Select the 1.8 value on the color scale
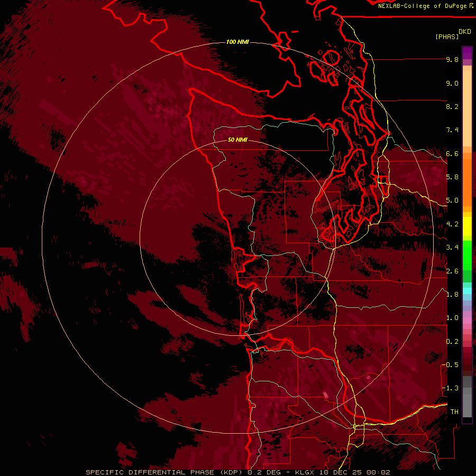The image size is (476, 476). click(452, 295)
